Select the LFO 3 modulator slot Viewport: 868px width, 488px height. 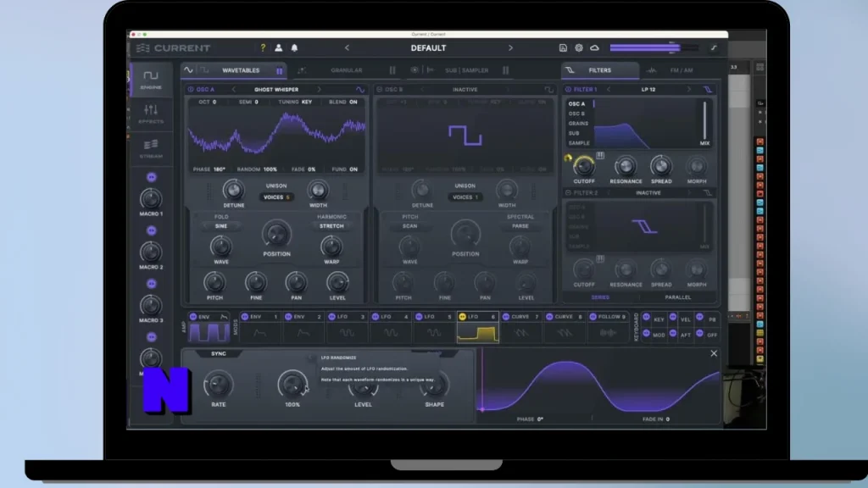(x=347, y=327)
